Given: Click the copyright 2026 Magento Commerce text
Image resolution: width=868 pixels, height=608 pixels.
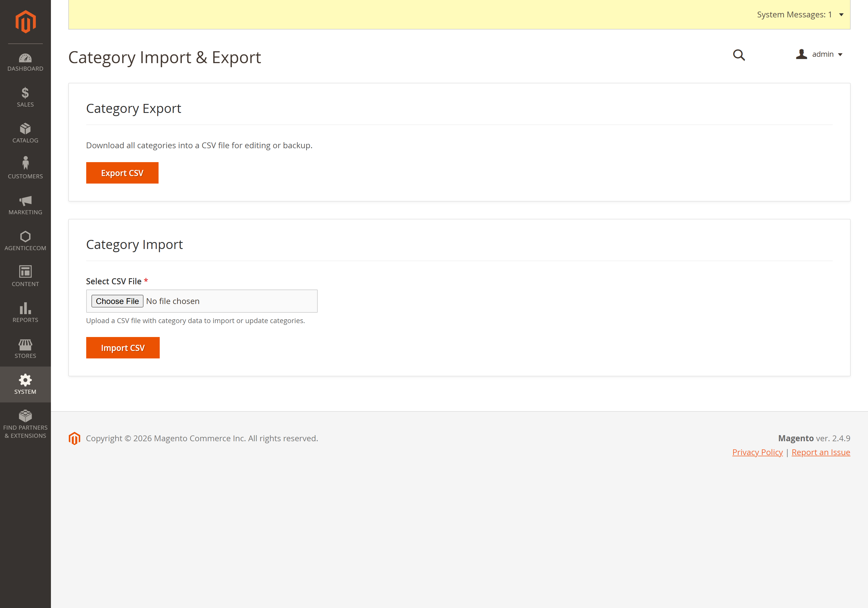Looking at the screenshot, I should 202,438.
